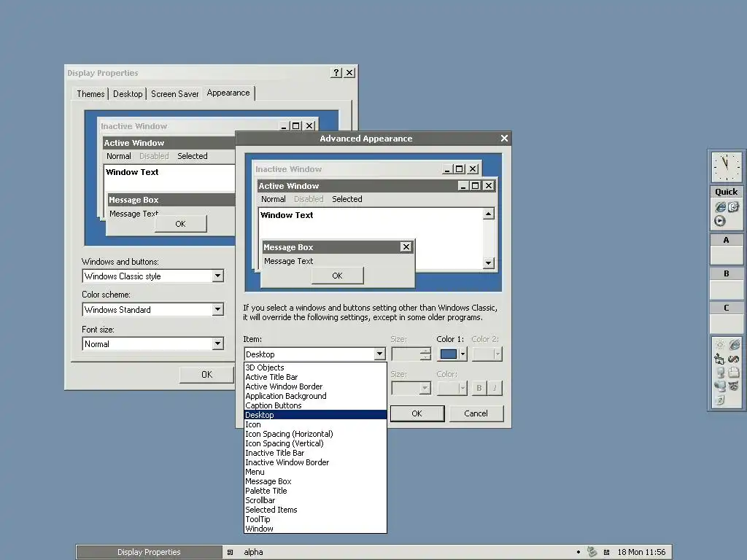Switch to the Themes tab
Image resolution: width=747 pixels, height=560 pixels.
[x=90, y=94]
